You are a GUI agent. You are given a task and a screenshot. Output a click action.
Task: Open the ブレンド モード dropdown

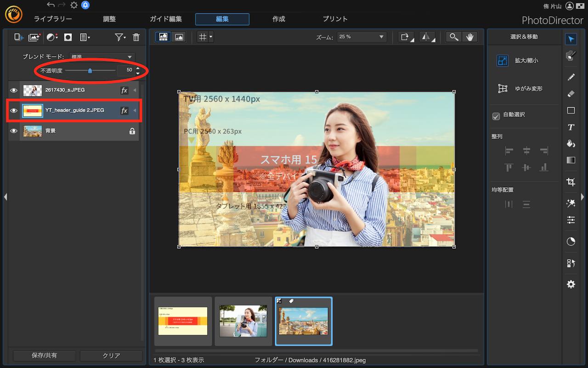coord(102,57)
